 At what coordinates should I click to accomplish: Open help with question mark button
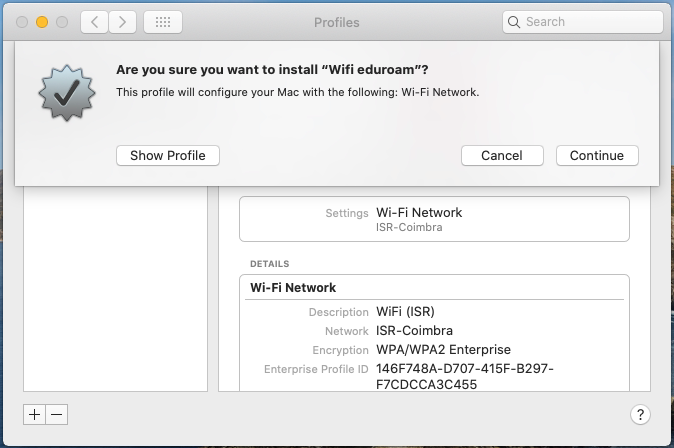[x=640, y=414]
